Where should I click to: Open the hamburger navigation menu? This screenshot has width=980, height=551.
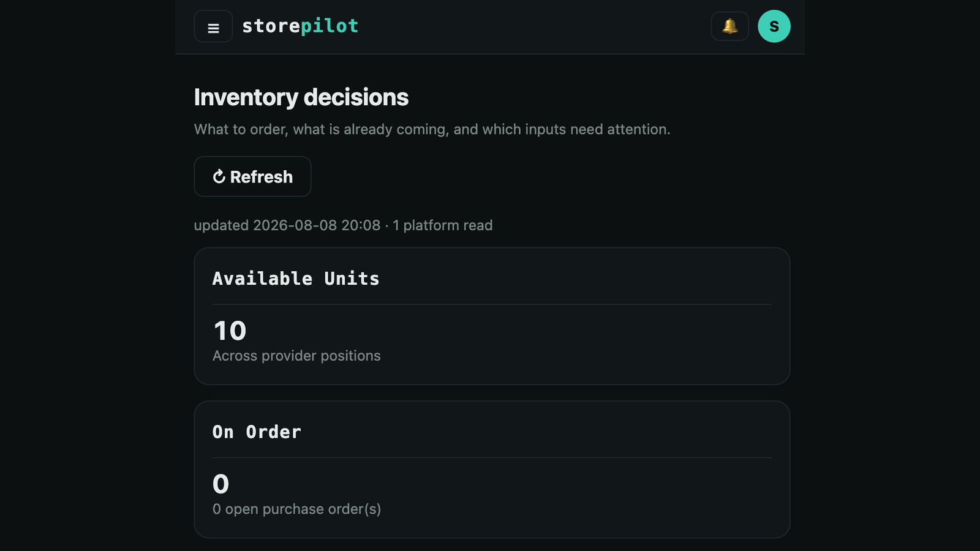pyautogui.click(x=213, y=26)
